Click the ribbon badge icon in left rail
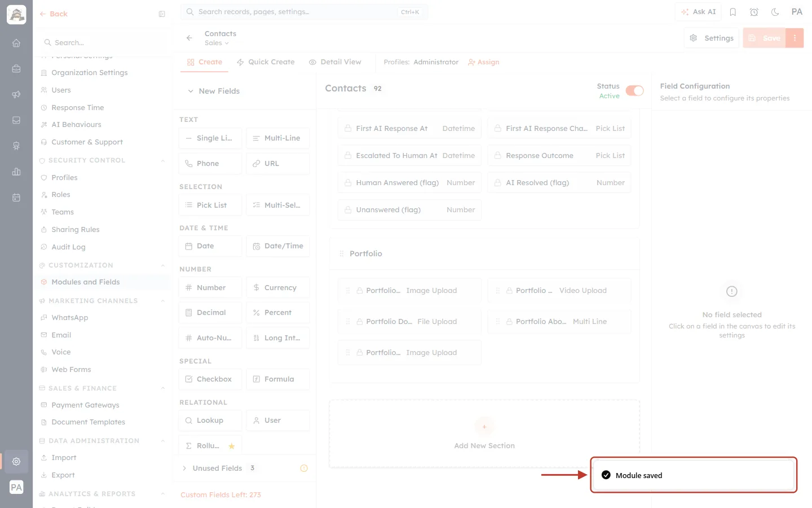Image resolution: width=812 pixels, height=508 pixels. click(x=16, y=146)
